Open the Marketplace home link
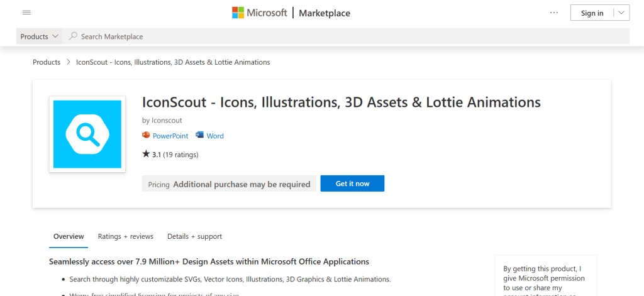The height and width of the screenshot is (296, 644). (325, 13)
